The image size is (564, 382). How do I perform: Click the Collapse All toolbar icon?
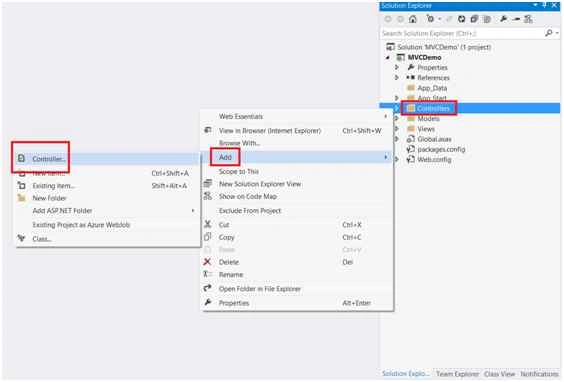click(x=474, y=19)
